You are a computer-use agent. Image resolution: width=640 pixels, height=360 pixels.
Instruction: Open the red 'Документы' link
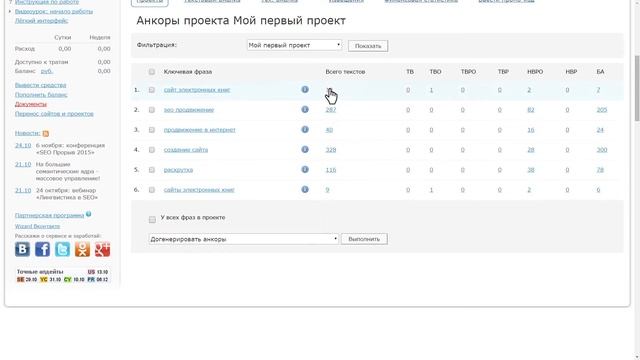pyautogui.click(x=31, y=104)
